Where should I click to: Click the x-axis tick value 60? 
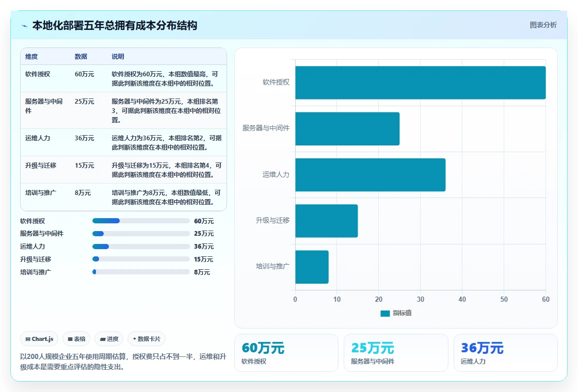coord(545,299)
